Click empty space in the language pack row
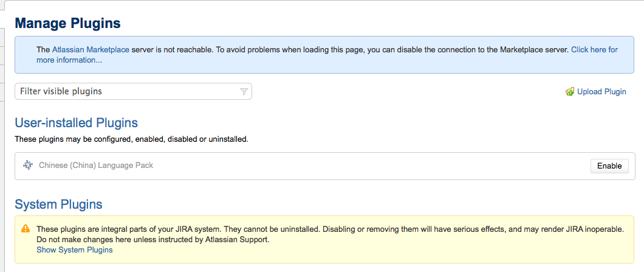This screenshot has width=644, height=272. pos(365,166)
